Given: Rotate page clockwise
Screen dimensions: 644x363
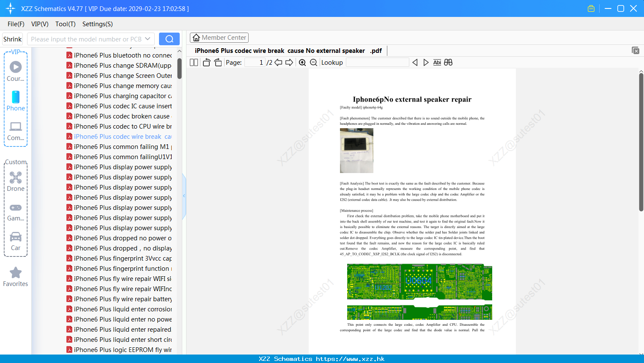Looking at the screenshot, I should [218, 63].
